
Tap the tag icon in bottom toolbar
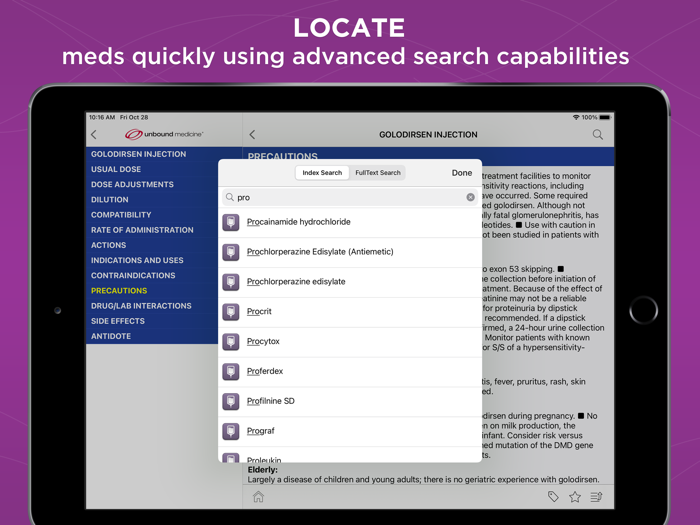pos(553,496)
